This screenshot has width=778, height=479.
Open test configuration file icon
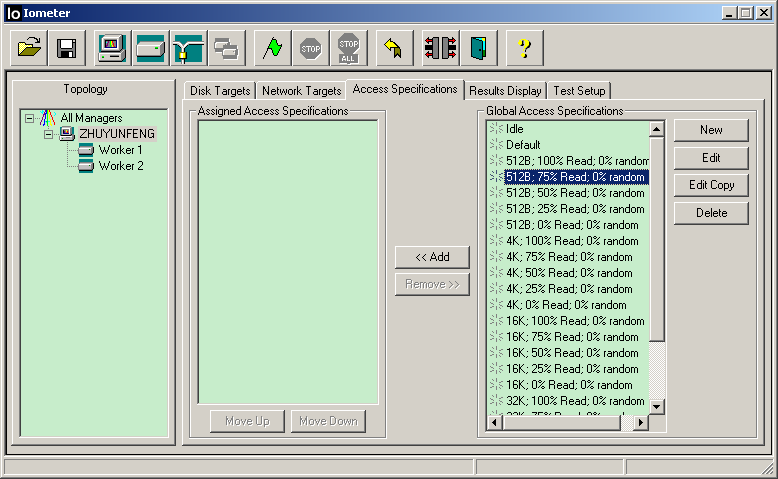(29, 48)
